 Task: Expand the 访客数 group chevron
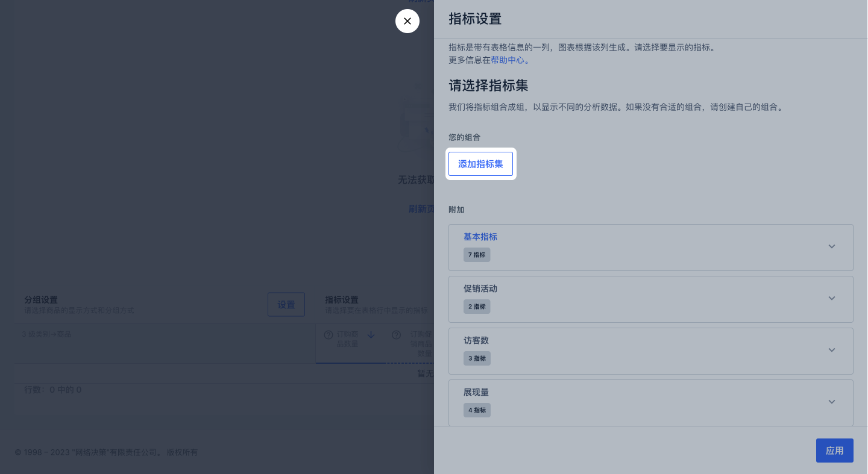coord(832,350)
